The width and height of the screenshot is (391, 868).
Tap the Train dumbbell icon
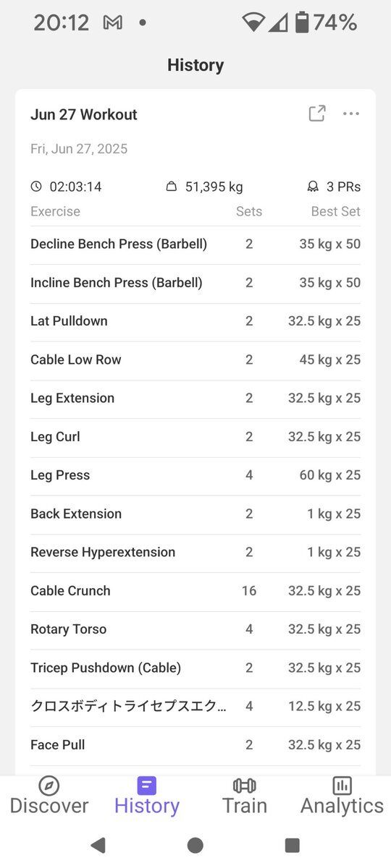tap(245, 786)
